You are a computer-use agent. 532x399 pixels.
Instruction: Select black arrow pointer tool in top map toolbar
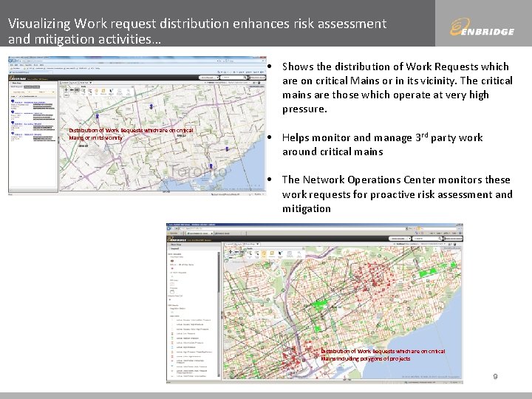(x=111, y=91)
